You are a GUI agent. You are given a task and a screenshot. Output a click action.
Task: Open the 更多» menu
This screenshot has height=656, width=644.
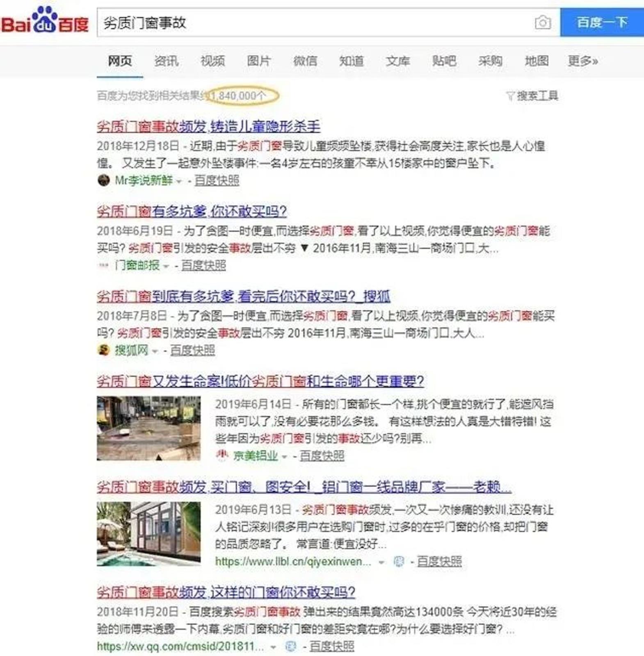coord(583,61)
